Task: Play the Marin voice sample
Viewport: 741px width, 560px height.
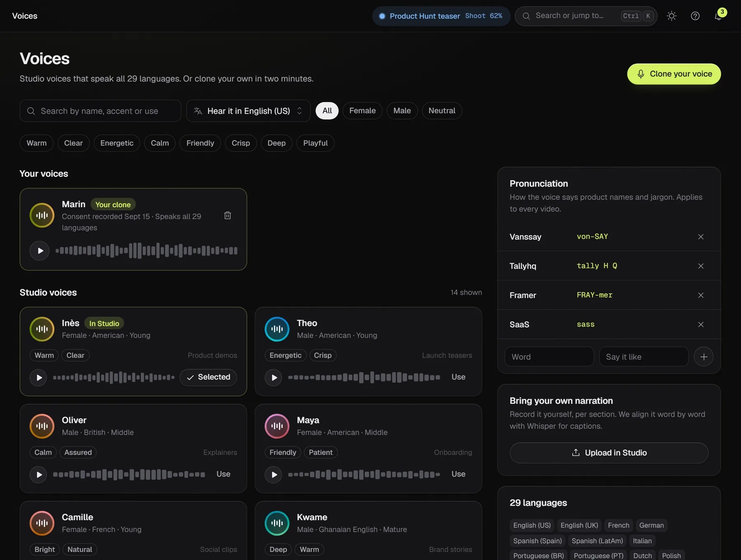Action: pos(40,250)
